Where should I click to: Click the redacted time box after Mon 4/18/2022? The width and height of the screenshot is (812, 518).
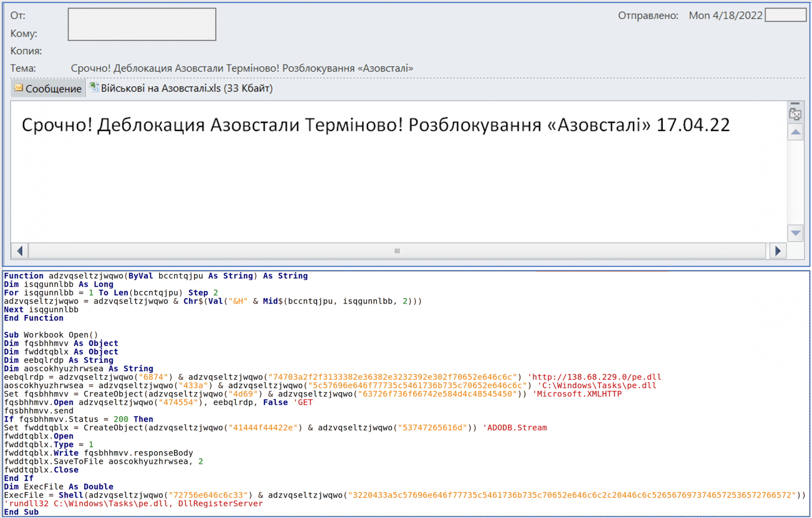point(785,15)
